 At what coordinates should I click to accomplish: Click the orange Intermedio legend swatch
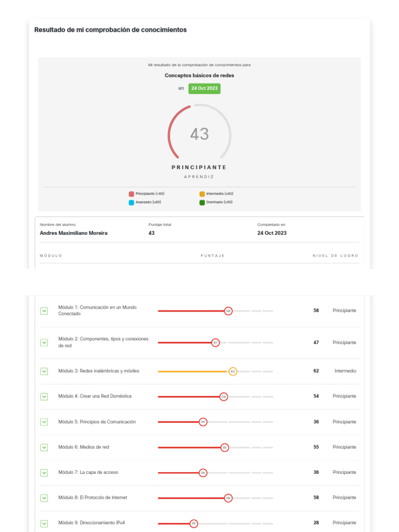click(202, 194)
